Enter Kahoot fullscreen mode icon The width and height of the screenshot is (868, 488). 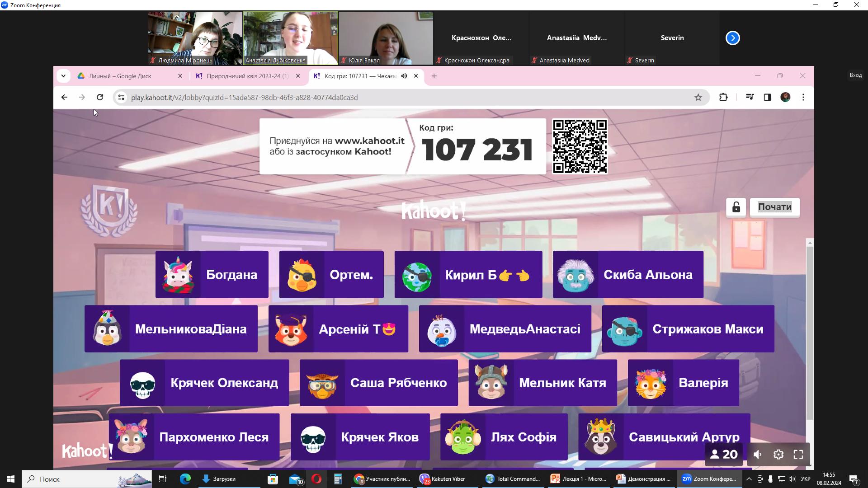[798, 455]
